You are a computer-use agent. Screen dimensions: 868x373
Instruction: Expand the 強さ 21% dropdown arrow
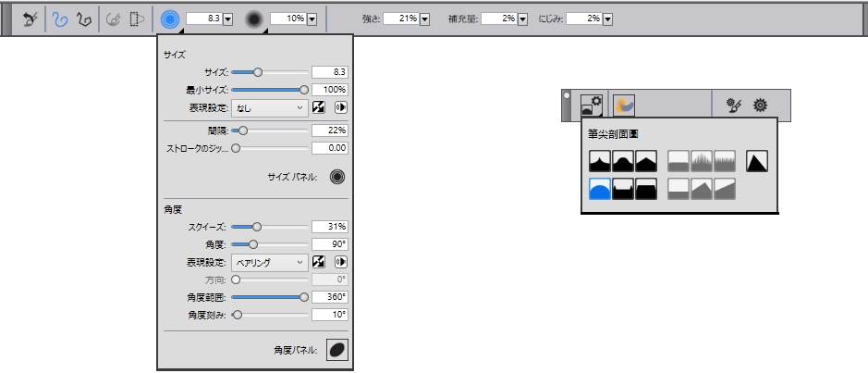coord(424,19)
